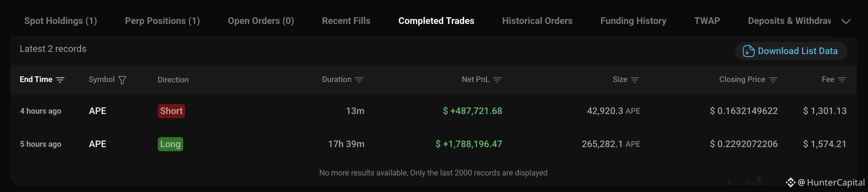Expand the tabs overflow chevron

[846, 21]
